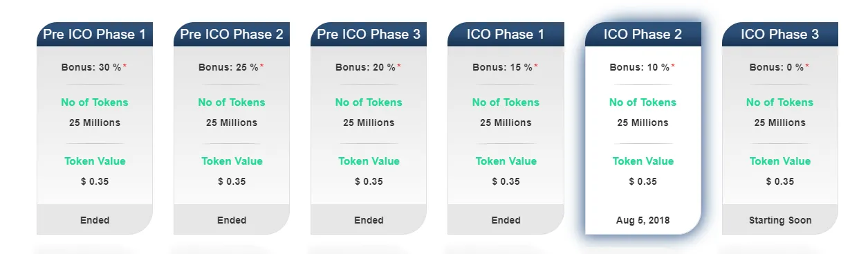The image size is (868, 254).
Task: Click No of Tokens label in ICO Phase 2
Action: click(x=643, y=102)
